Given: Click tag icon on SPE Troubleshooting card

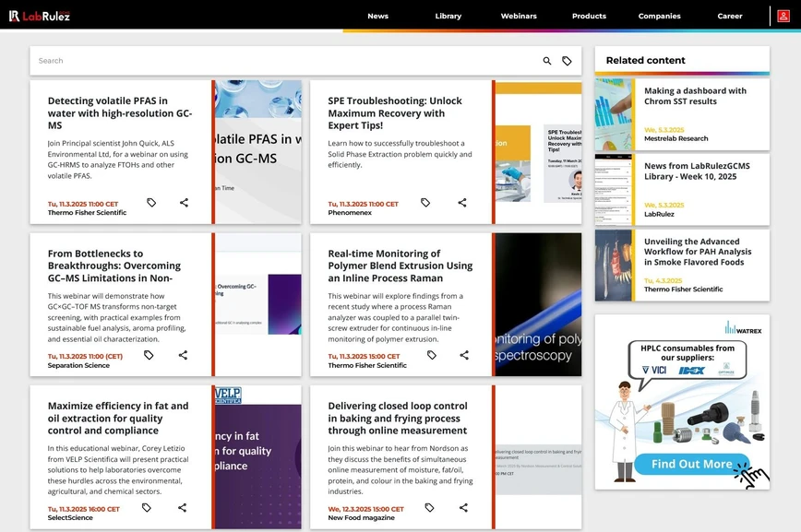Looking at the screenshot, I should (425, 203).
